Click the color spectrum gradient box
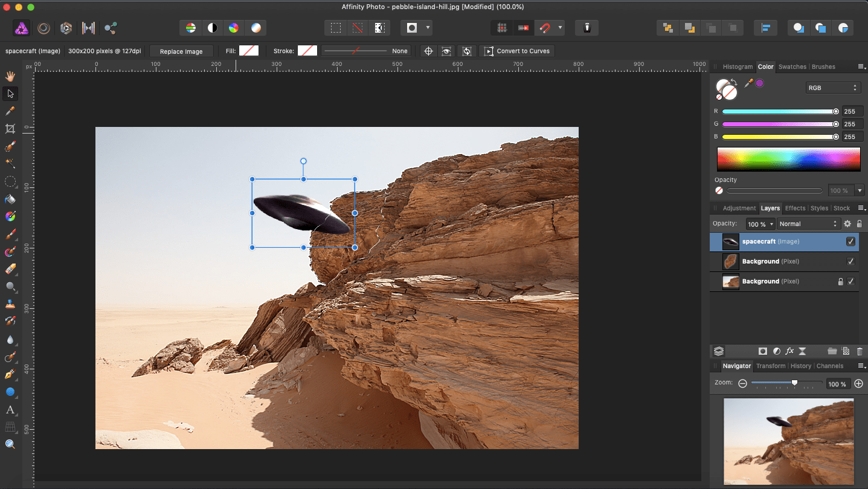868x489 pixels. [788, 159]
